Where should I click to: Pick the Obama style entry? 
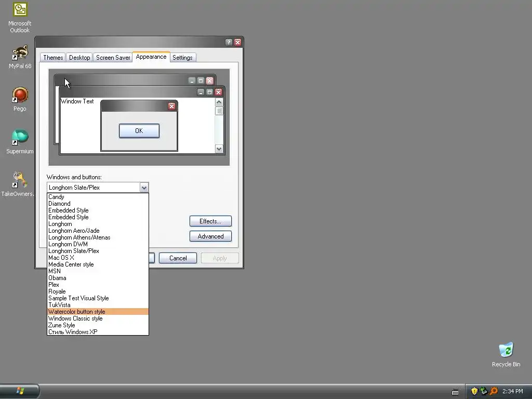pyautogui.click(x=98, y=278)
